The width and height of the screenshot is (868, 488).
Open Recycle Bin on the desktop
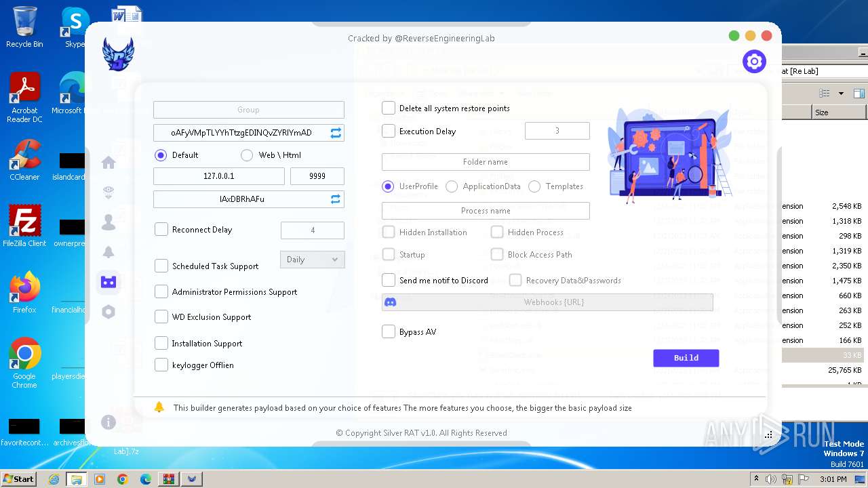(x=24, y=27)
